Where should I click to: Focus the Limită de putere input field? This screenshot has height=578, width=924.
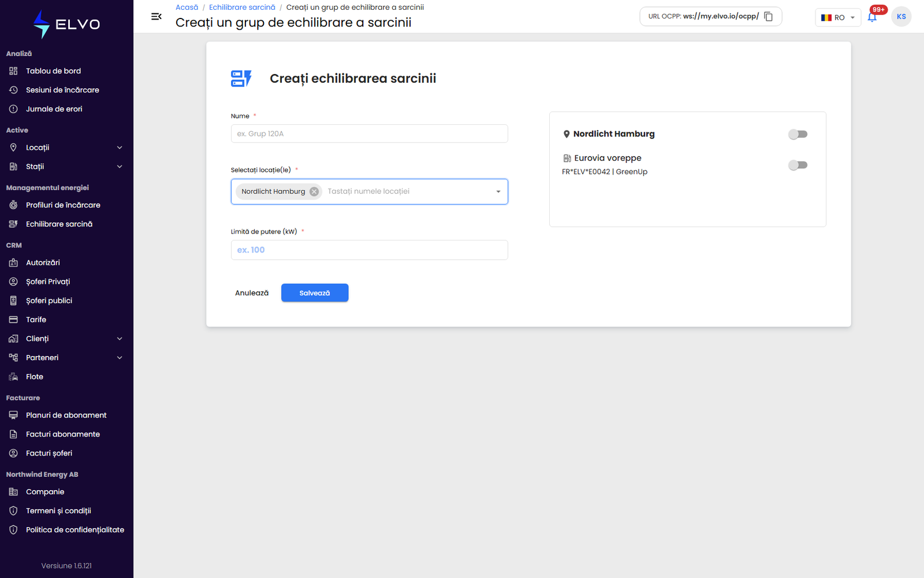(x=370, y=250)
